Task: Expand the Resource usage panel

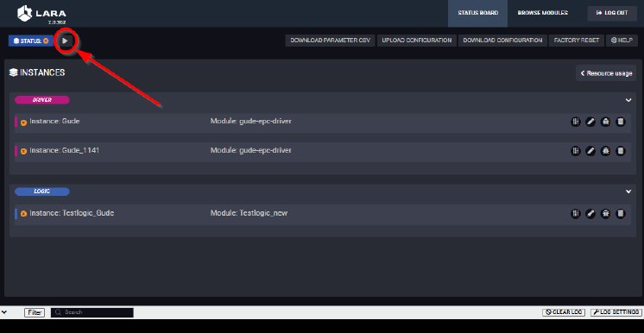Action: 606,73
